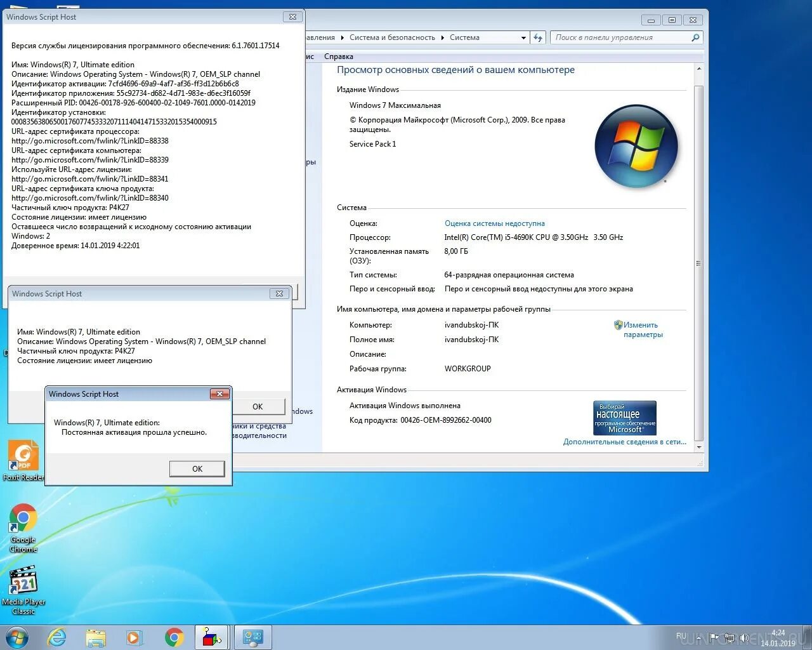This screenshot has height=650, width=812.
Task: Open Windows Media Player taskbar icon
Action: coord(134,637)
